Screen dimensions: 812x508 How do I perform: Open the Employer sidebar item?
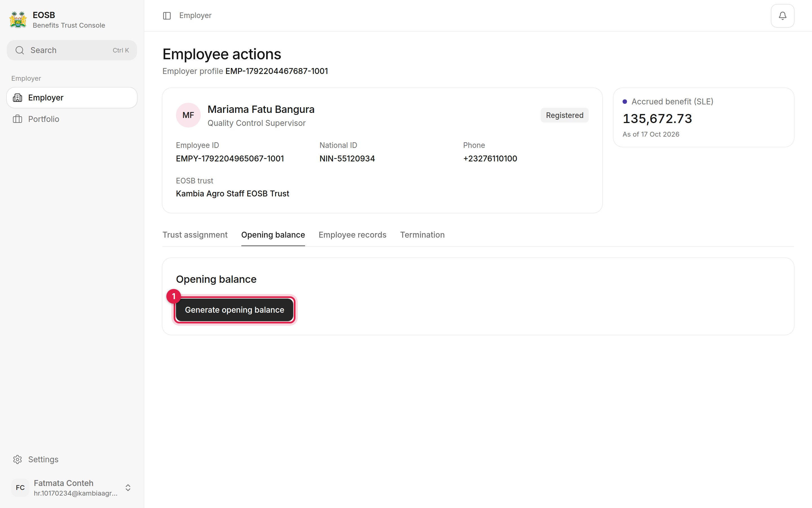[x=72, y=98]
